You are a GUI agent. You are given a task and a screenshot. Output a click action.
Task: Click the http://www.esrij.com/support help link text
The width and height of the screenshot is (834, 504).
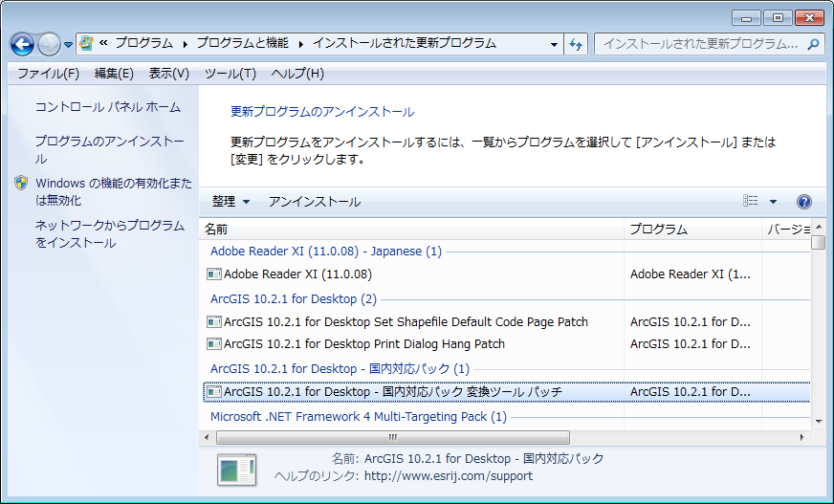449,476
